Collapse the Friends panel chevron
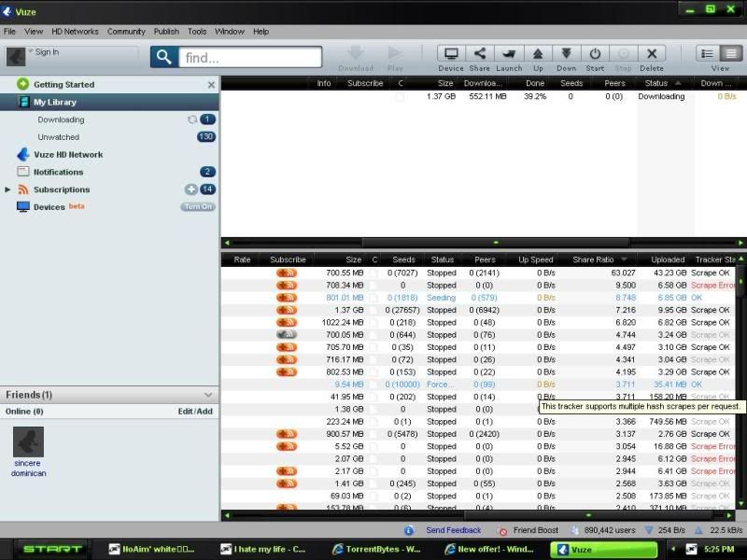Viewport: 747px width, 560px height. (208, 395)
